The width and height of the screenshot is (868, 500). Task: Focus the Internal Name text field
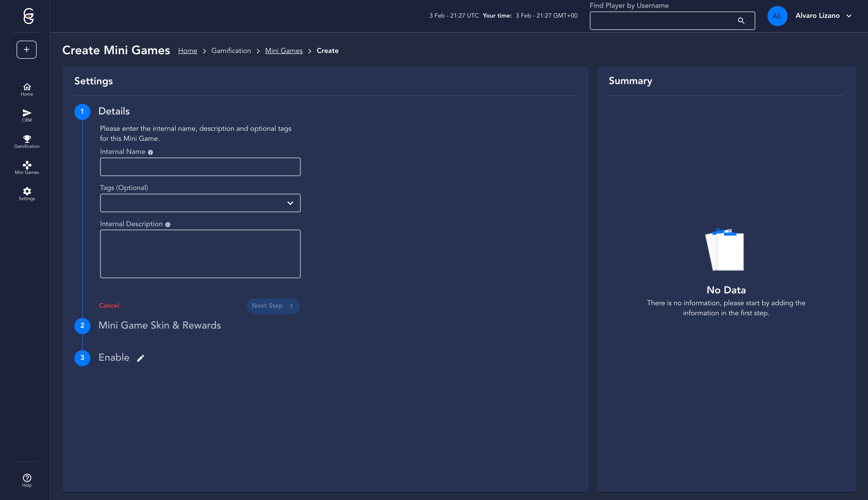pyautogui.click(x=200, y=167)
